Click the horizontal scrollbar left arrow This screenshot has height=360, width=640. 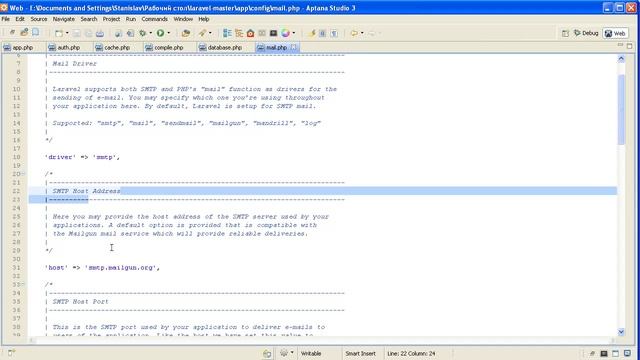pos(32,340)
